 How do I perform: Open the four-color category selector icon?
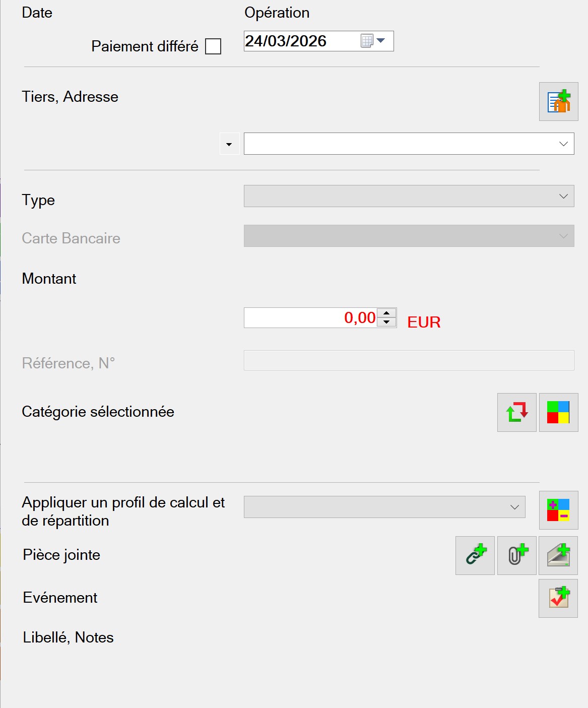tap(558, 412)
